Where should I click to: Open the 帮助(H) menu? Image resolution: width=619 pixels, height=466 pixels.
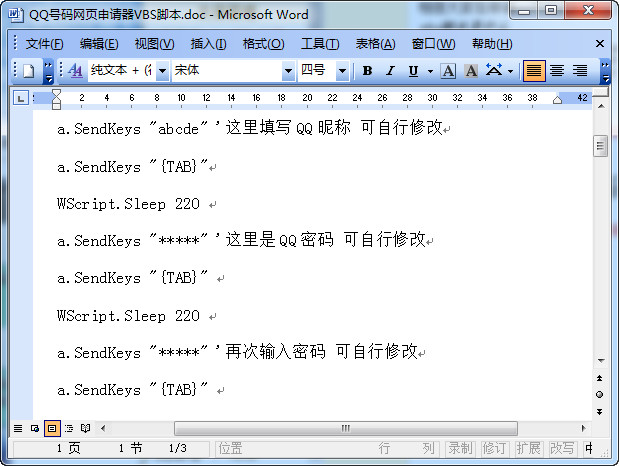(492, 44)
